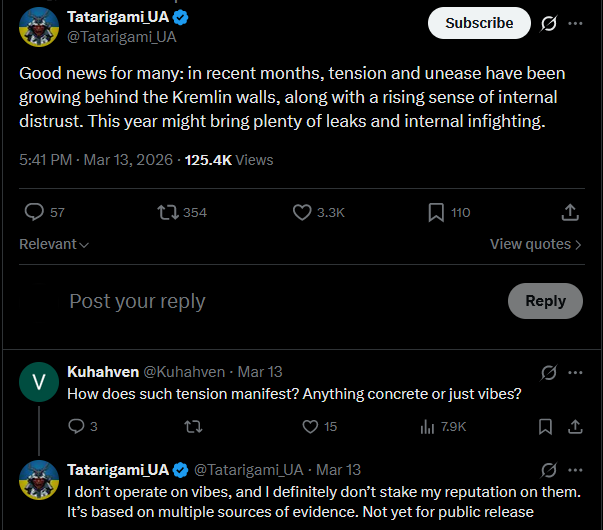Click the Subscribe button

(479, 23)
